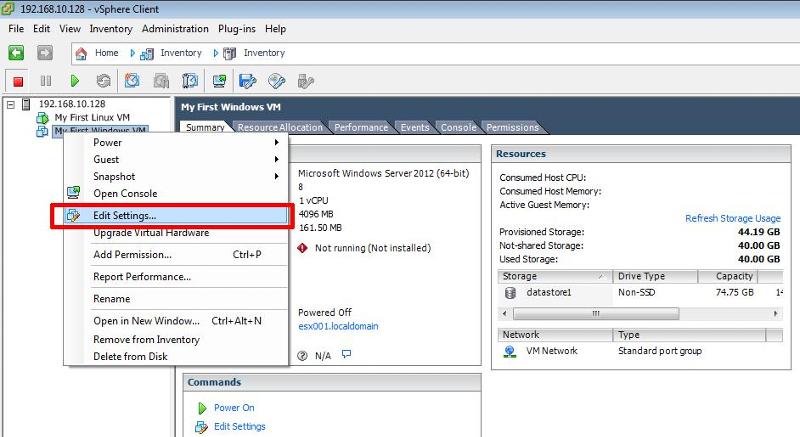The height and width of the screenshot is (437, 800).
Task: Click the host server icon for 192.168.10.128
Action: tap(26, 105)
